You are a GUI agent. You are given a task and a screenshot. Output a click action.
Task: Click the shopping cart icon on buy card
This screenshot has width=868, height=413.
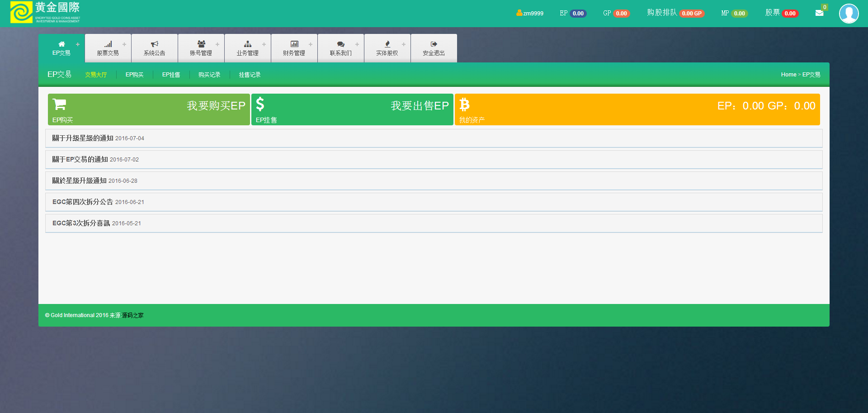pos(59,104)
